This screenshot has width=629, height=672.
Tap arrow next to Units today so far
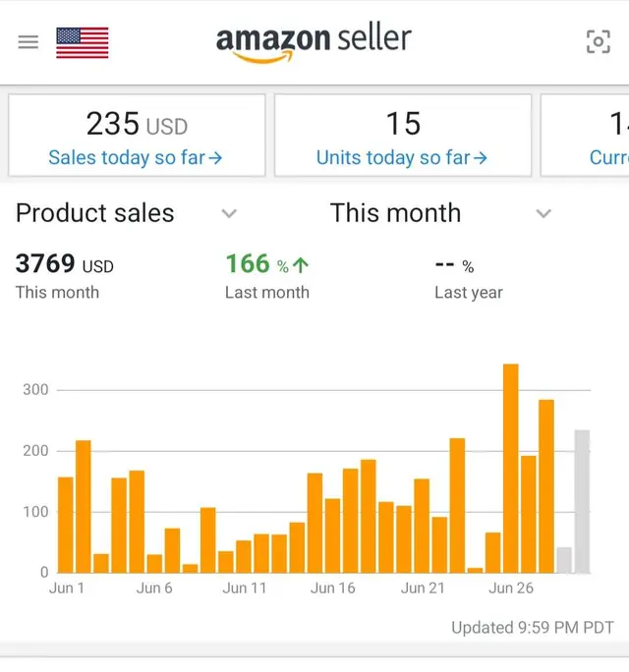tap(481, 158)
